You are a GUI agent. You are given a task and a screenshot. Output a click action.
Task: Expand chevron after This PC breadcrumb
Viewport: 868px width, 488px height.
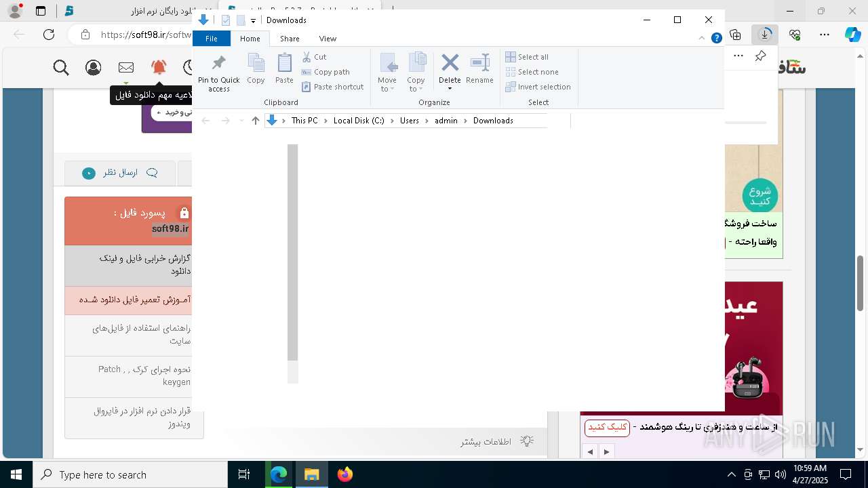click(x=325, y=121)
